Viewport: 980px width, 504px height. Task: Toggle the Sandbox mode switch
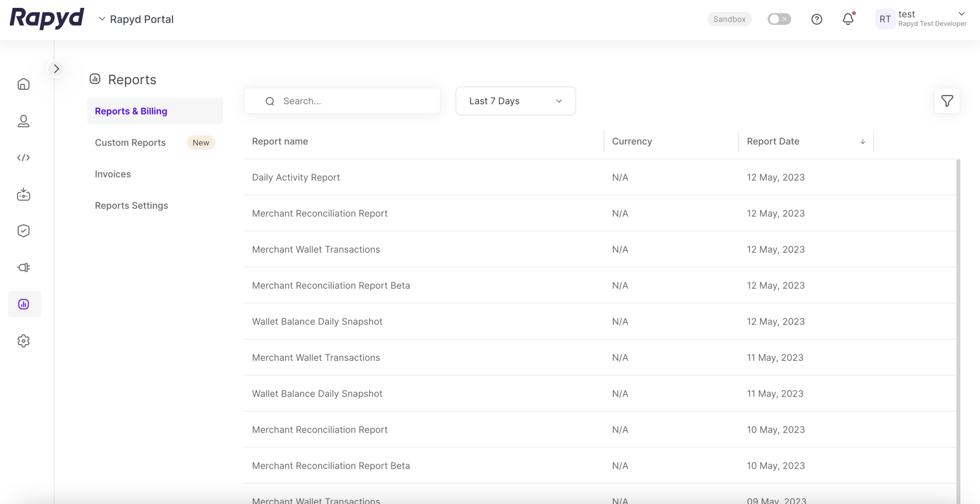[x=779, y=19]
